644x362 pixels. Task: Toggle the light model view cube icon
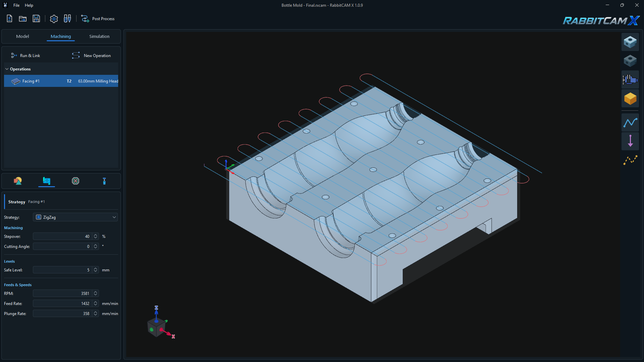click(630, 42)
